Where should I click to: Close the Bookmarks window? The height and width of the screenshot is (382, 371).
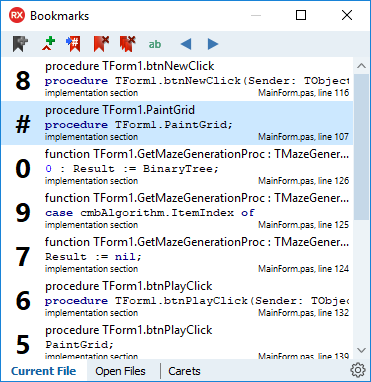click(x=347, y=15)
